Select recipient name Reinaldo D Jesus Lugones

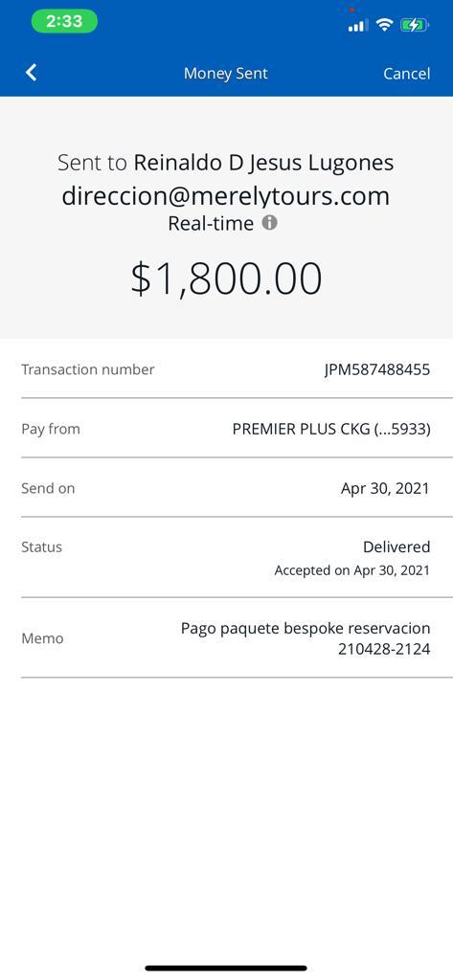264,163
